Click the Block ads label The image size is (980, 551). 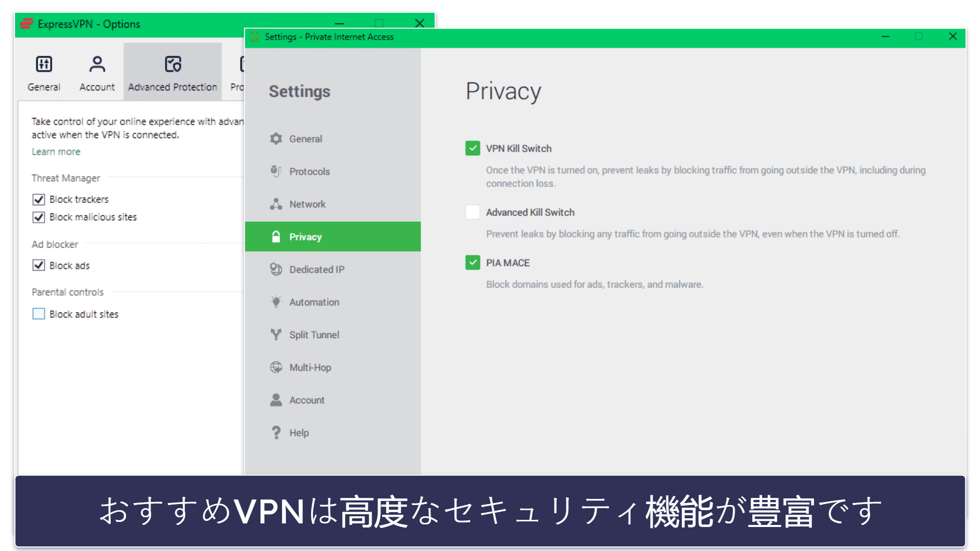pyautogui.click(x=69, y=266)
